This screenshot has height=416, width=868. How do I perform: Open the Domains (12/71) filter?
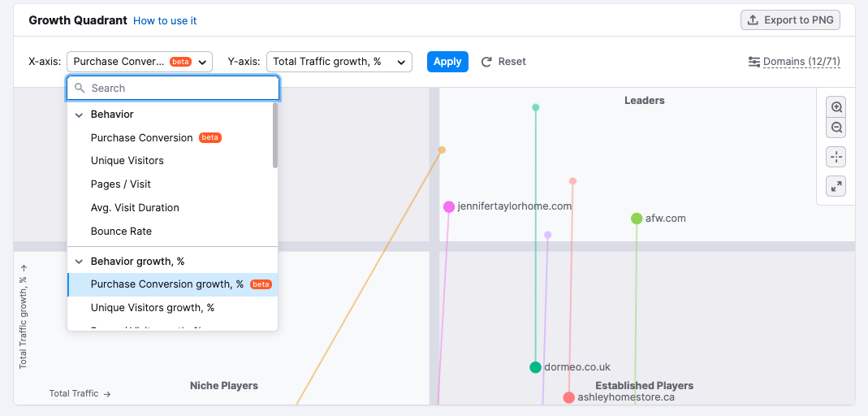point(794,62)
